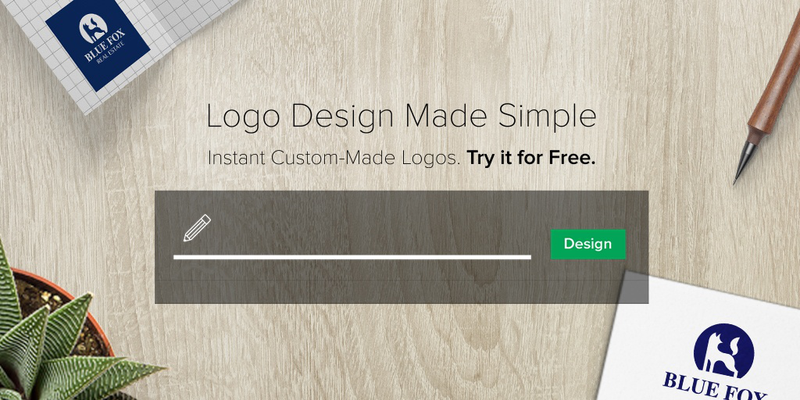Click the "Instant Custom-Made Logos." subtitle text
The height and width of the screenshot is (400, 800).
(x=334, y=158)
